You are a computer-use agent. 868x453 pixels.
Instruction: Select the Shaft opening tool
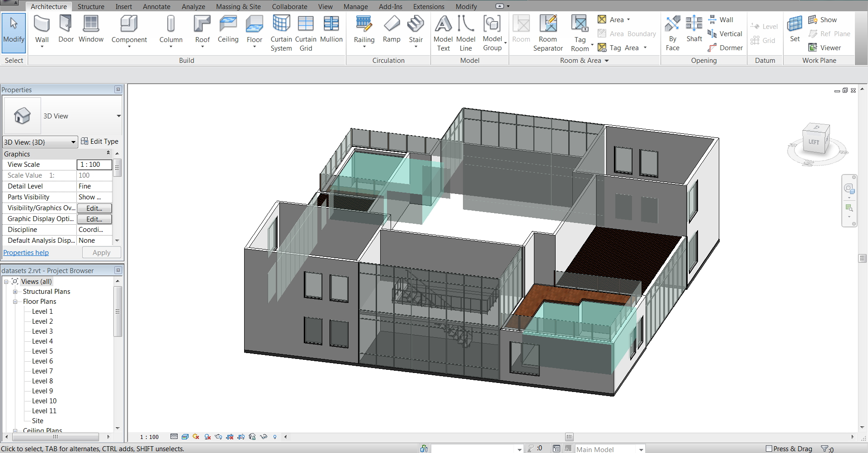(694, 29)
